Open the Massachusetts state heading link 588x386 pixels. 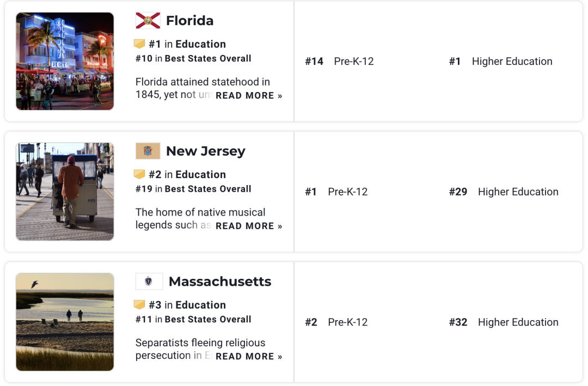219,281
